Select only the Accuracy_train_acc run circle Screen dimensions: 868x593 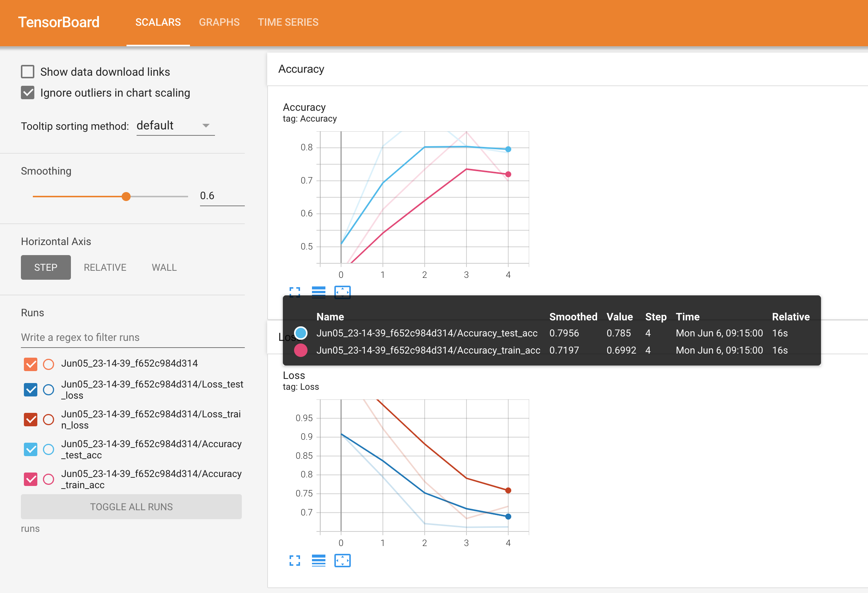[x=49, y=479]
